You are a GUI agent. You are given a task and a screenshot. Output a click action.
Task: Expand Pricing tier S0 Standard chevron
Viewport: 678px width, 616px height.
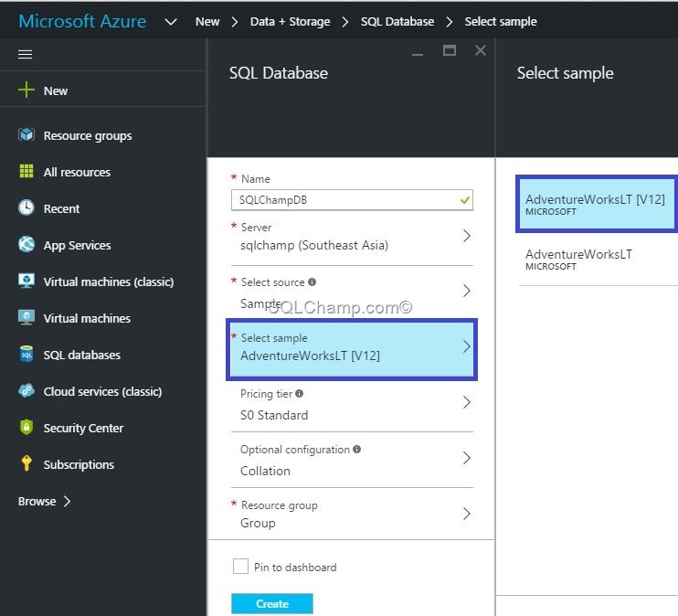point(466,402)
